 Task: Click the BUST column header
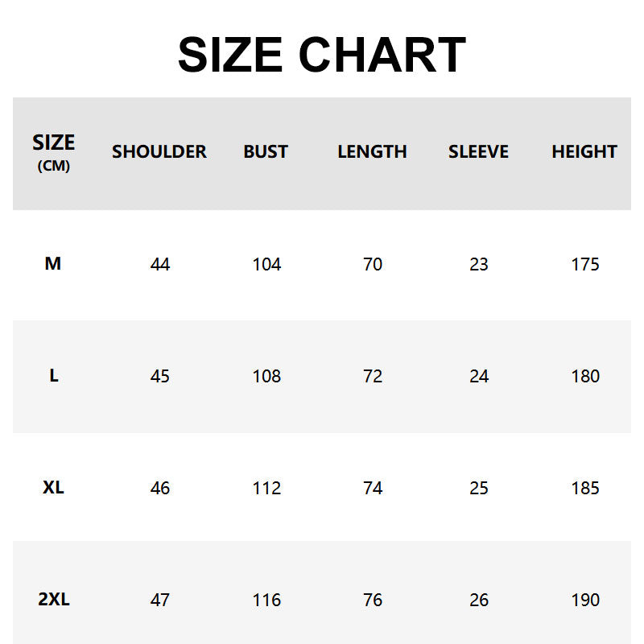[x=266, y=151]
